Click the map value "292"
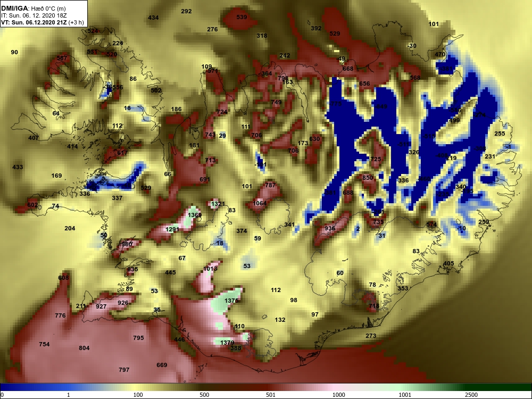Viewport: 532px width, 399px height. [x=186, y=11]
